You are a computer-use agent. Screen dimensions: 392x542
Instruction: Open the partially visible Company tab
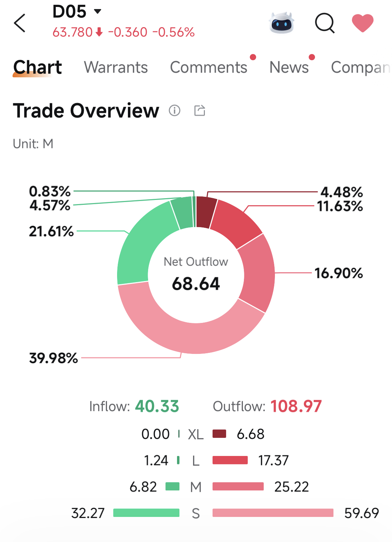(x=361, y=67)
